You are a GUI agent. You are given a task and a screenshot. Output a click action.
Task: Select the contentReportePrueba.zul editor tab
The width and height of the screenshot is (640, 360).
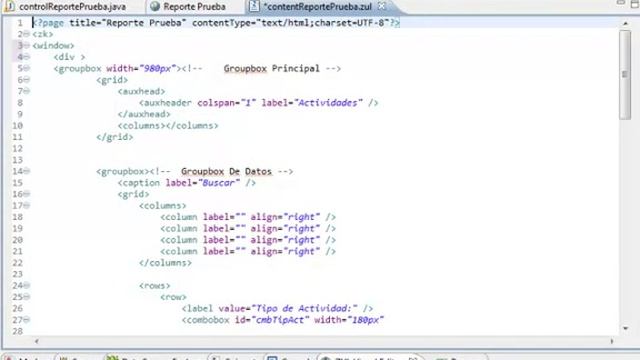pos(318,7)
